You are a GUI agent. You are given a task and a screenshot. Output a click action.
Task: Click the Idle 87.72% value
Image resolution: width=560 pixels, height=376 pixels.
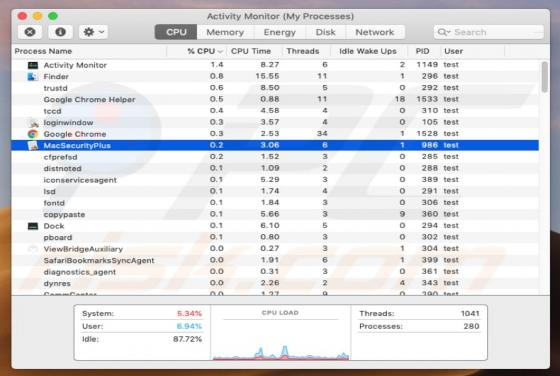pyautogui.click(x=188, y=339)
